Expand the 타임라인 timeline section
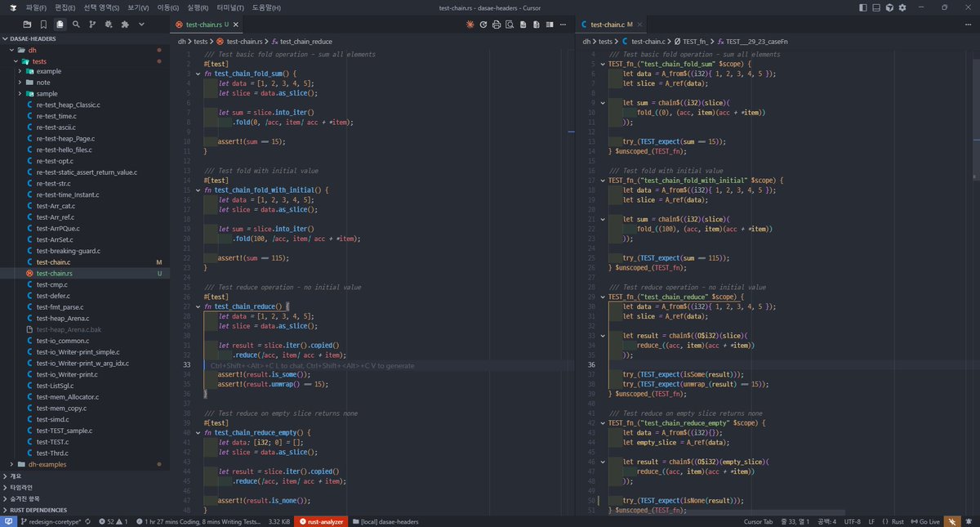 pyautogui.click(x=85, y=487)
